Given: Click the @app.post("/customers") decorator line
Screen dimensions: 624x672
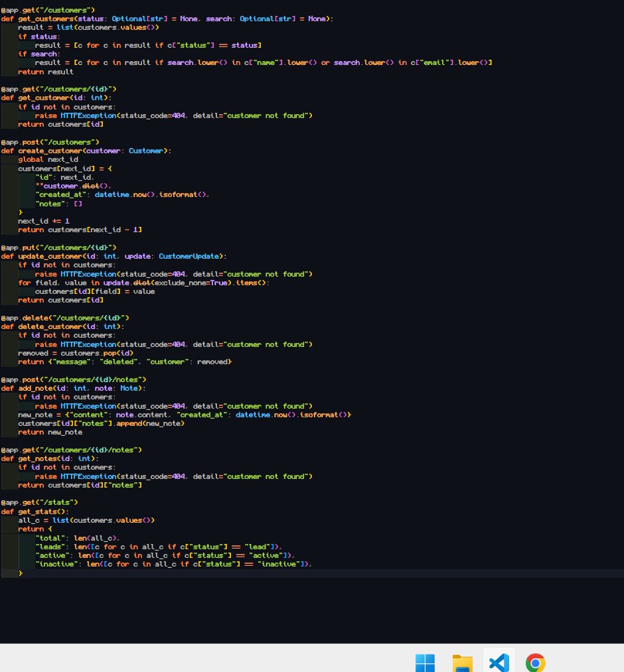Looking at the screenshot, I should (x=50, y=142).
